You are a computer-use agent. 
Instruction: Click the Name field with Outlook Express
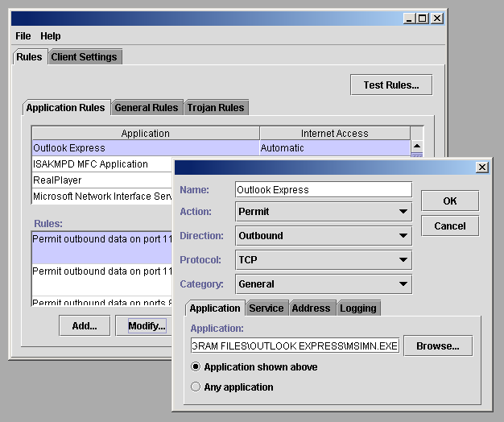(x=324, y=189)
